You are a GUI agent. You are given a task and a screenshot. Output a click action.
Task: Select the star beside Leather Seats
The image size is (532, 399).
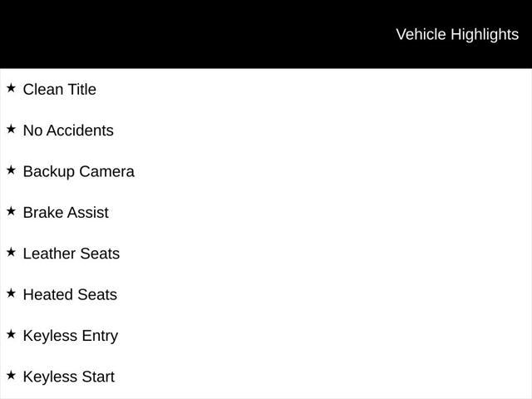(x=11, y=253)
